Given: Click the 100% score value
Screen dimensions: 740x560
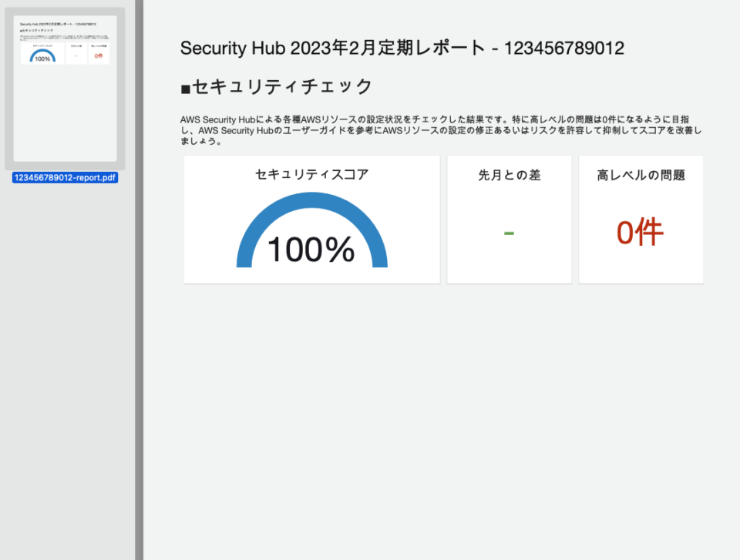Looking at the screenshot, I should click(x=311, y=249).
